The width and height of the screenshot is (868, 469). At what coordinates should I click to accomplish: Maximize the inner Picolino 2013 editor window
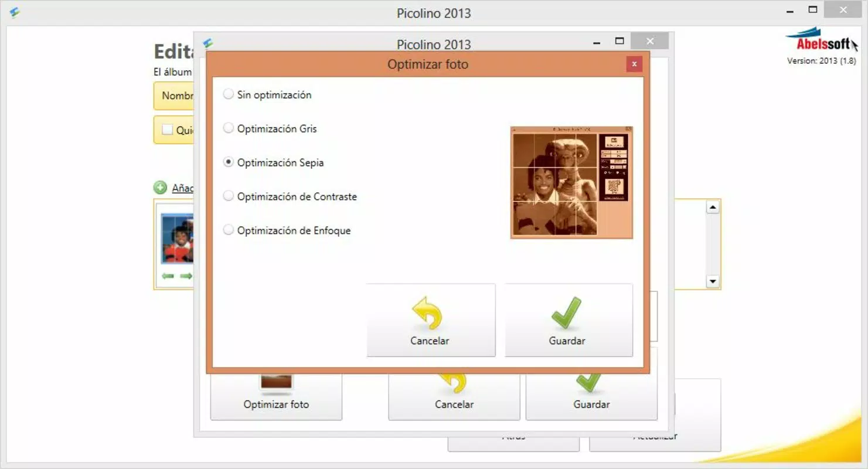619,41
